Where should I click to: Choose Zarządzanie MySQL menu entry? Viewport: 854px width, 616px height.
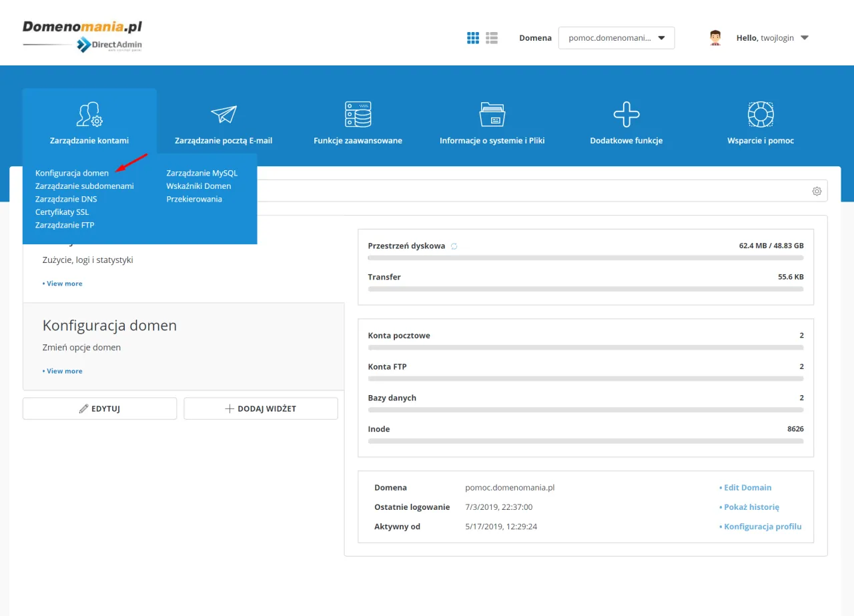(201, 172)
